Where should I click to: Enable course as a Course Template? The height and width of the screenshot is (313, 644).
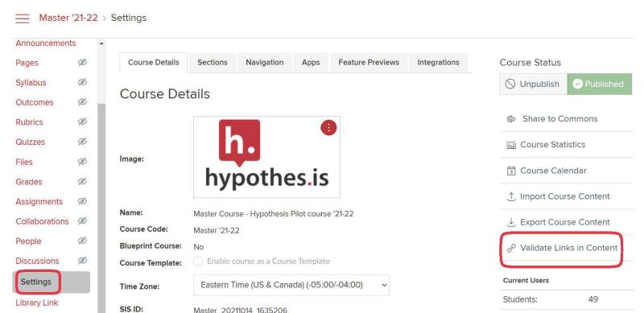tap(198, 262)
